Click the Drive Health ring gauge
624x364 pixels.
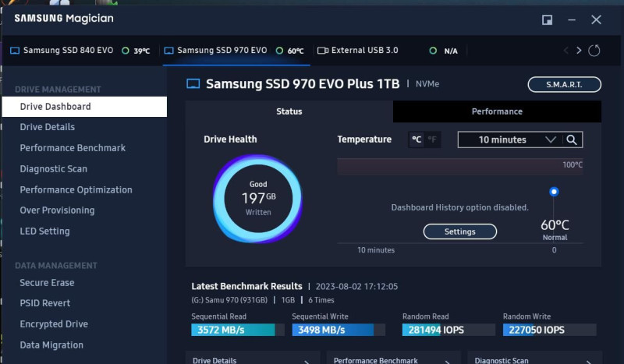pos(258,199)
